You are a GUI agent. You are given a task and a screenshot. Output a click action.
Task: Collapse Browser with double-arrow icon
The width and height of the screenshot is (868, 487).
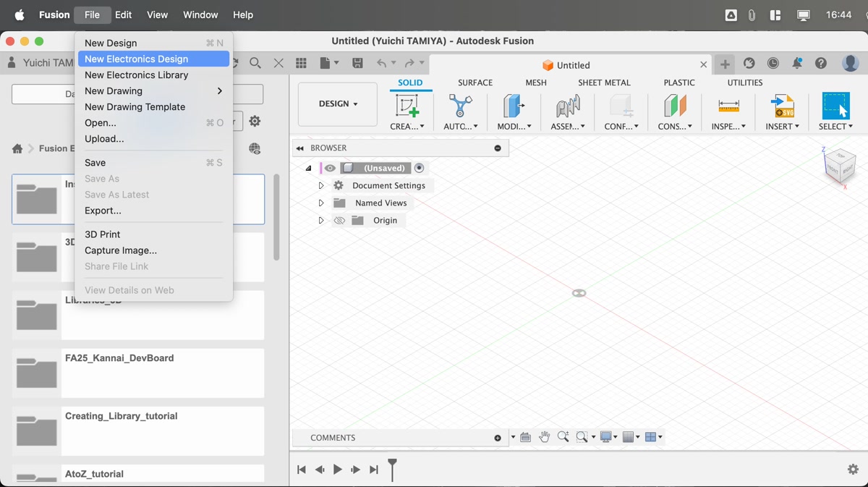point(299,148)
